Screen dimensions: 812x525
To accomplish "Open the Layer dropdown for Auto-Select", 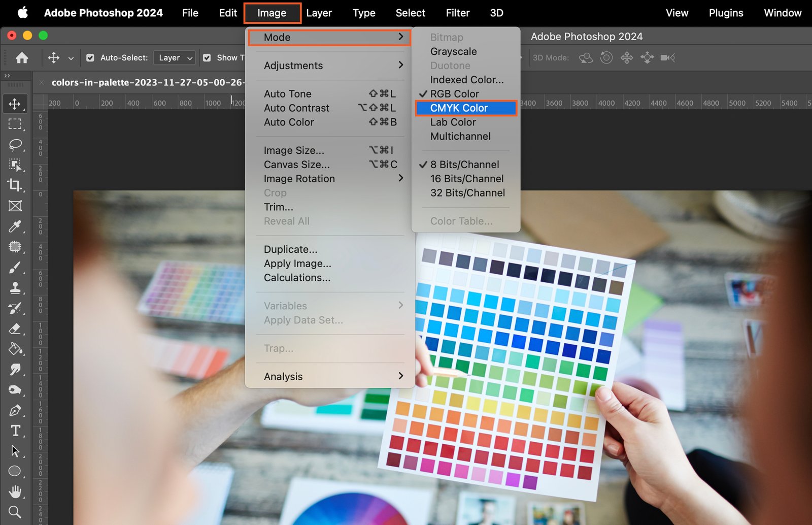I will (x=175, y=58).
